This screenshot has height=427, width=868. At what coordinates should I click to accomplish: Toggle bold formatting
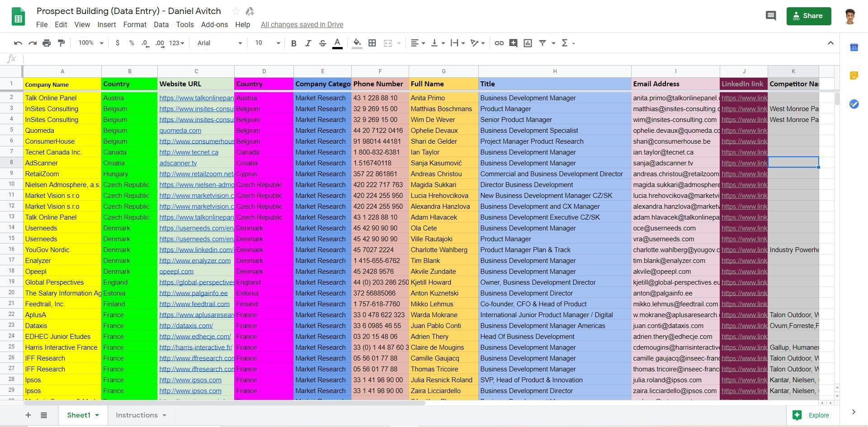tap(293, 43)
